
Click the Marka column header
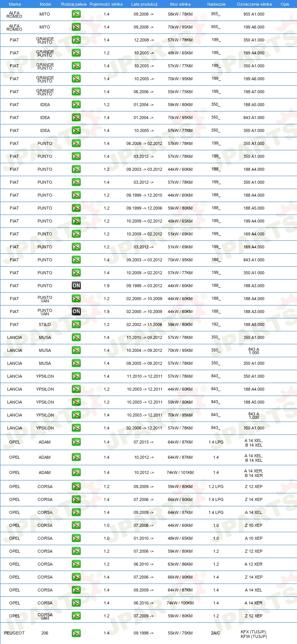click(x=15, y=4)
